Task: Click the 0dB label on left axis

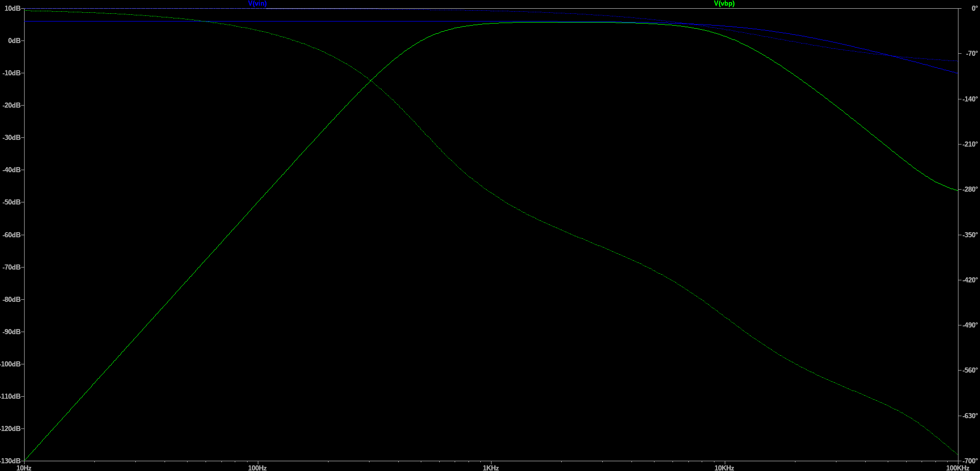Action: tap(15, 40)
